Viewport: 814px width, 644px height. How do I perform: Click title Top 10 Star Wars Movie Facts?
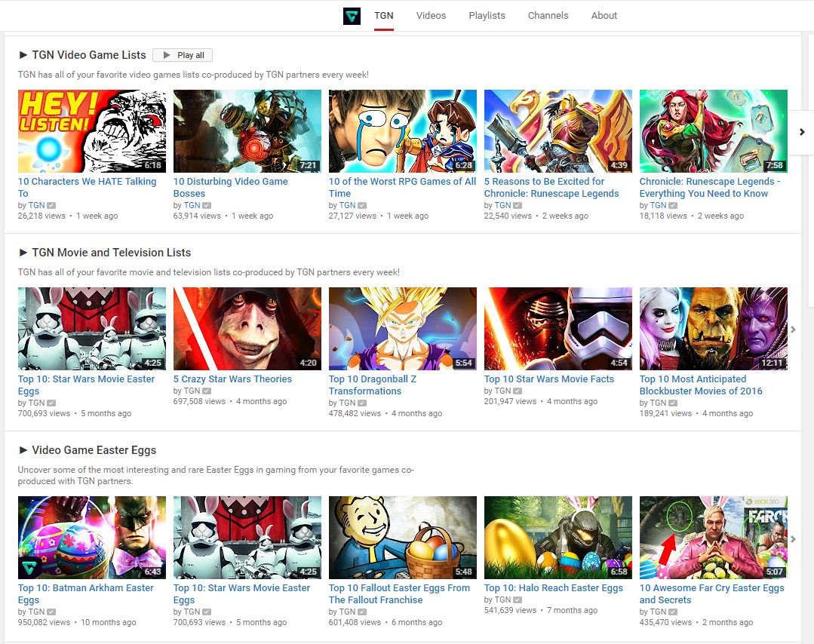pos(549,379)
